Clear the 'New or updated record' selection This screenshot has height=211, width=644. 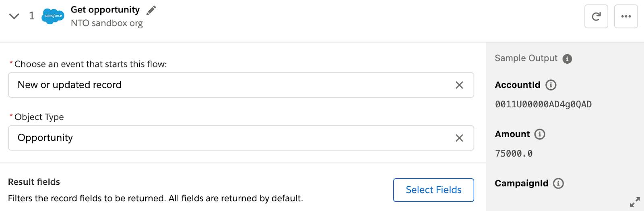click(459, 85)
